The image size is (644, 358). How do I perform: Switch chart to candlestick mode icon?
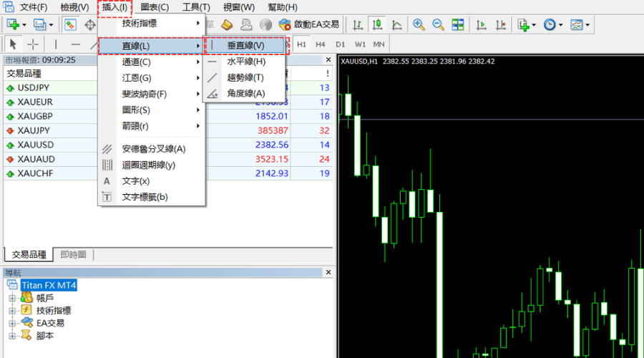point(378,25)
